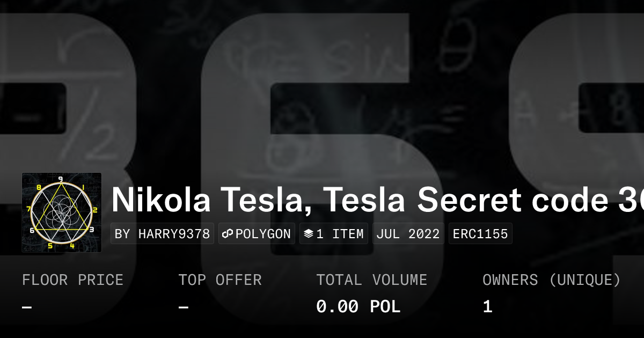Visit creator BY HARRY9378 badge
This screenshot has height=338, width=644.
pyautogui.click(x=162, y=234)
